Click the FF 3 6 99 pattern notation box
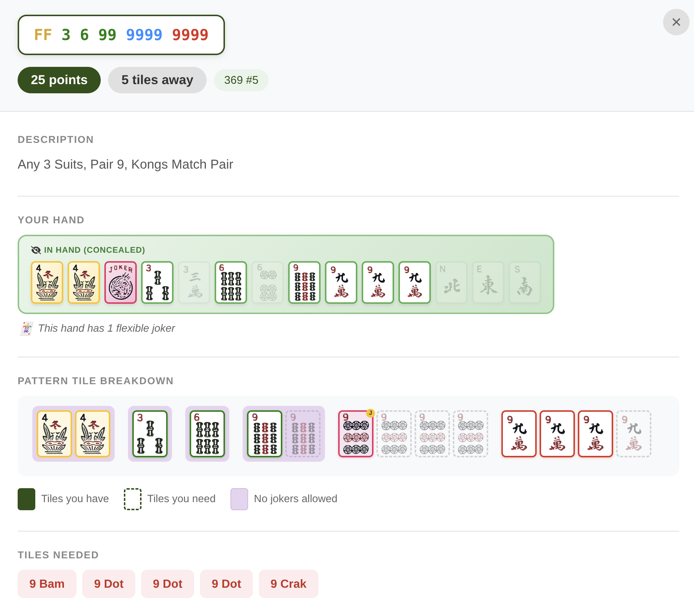Viewport: 694px width, 616px height. coord(121,35)
